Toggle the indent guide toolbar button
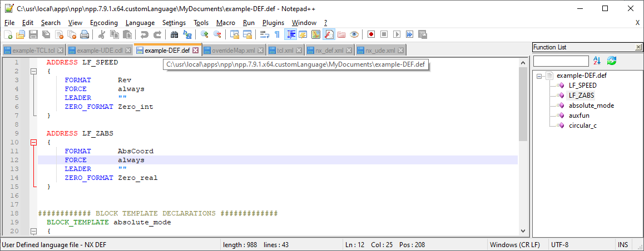The image size is (644, 251). tap(290, 34)
